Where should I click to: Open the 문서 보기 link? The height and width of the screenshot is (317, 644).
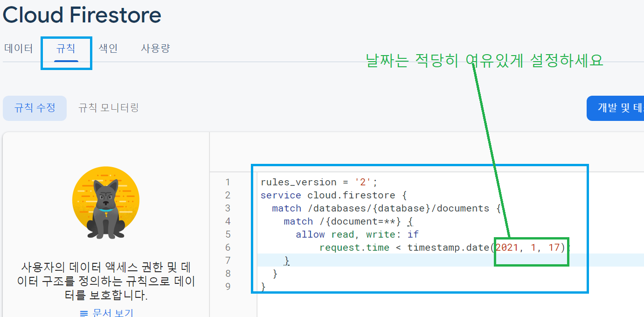click(113, 313)
